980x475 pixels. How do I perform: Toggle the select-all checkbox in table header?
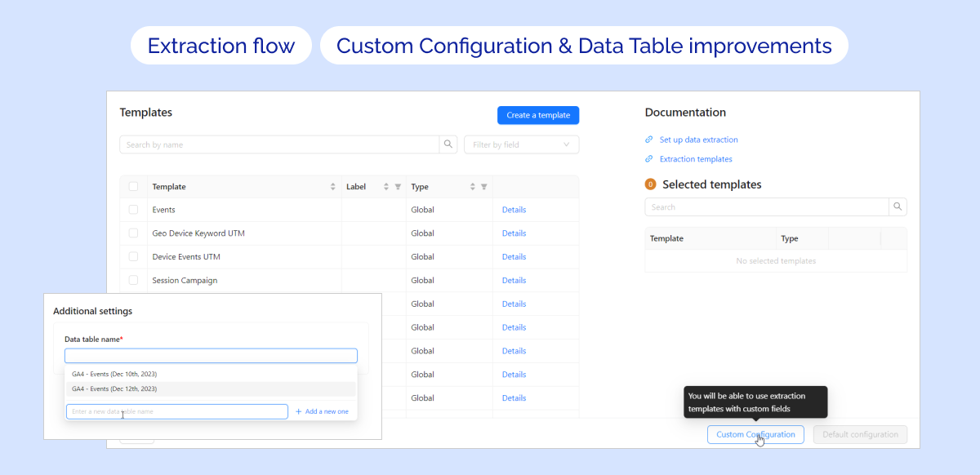(133, 187)
